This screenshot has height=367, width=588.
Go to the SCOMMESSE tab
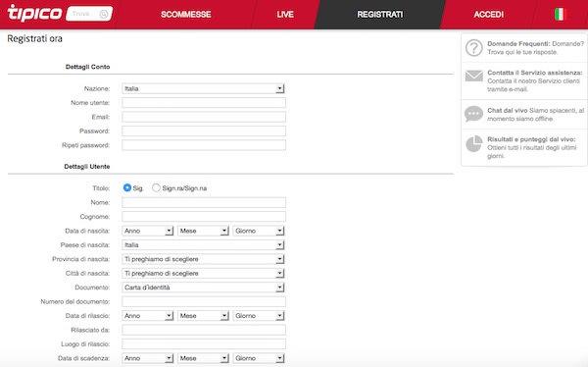[x=185, y=15]
